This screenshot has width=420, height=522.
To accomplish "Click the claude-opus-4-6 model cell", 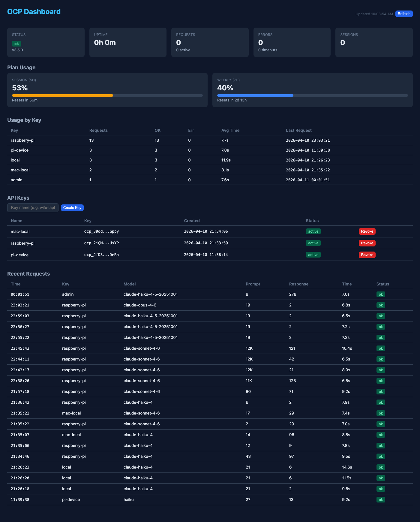I will click(x=140, y=305).
